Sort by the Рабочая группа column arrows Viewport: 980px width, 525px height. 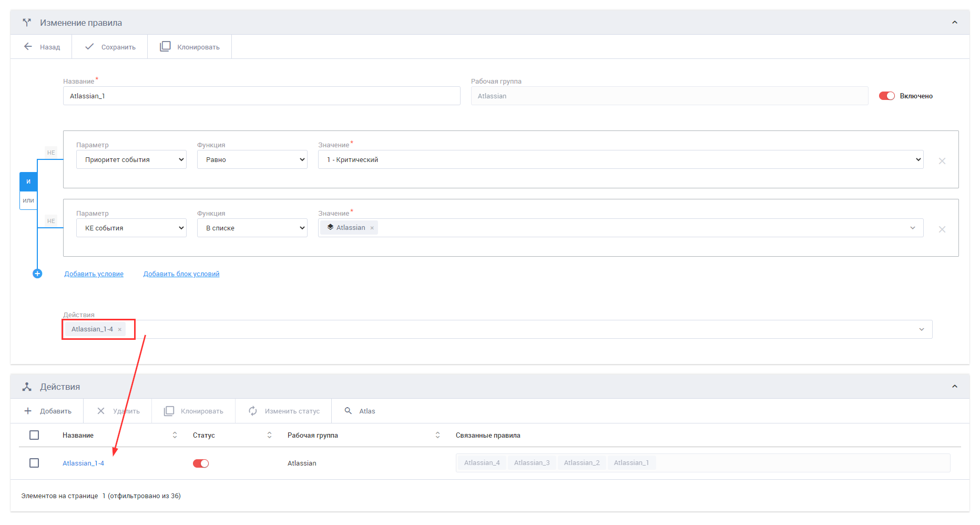click(x=437, y=435)
